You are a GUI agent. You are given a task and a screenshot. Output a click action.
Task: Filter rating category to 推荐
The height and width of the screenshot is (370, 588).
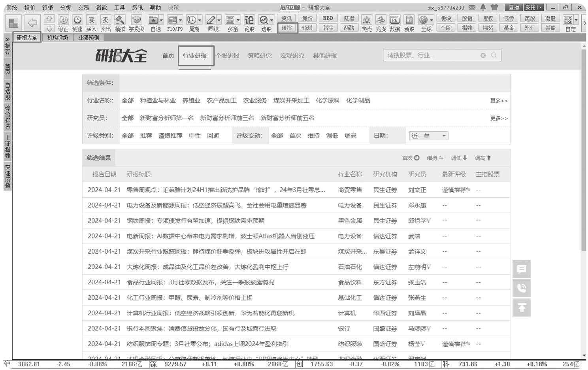pyautogui.click(x=146, y=136)
